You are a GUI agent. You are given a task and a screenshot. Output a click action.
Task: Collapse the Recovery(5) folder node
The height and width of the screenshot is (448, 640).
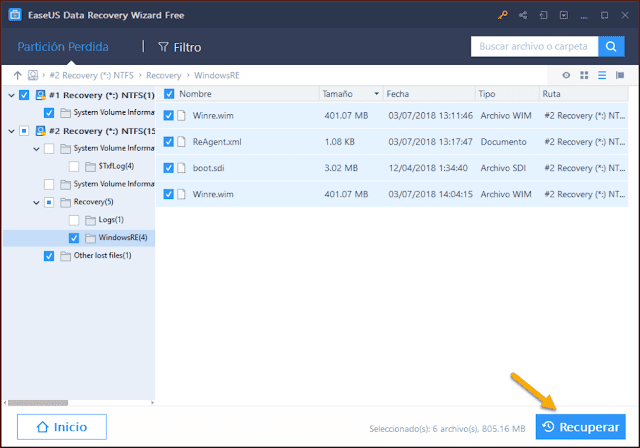[x=36, y=203]
